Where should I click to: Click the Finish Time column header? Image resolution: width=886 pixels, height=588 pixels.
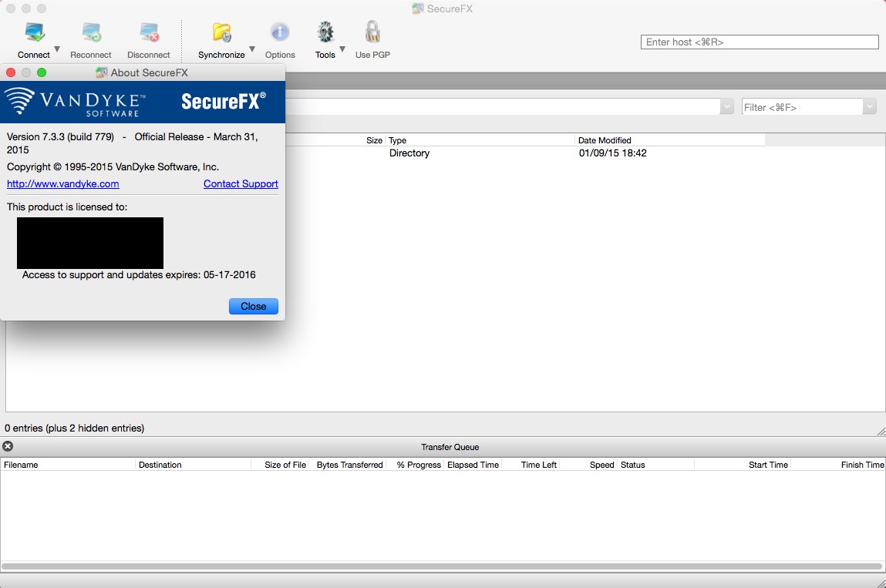[x=862, y=465]
